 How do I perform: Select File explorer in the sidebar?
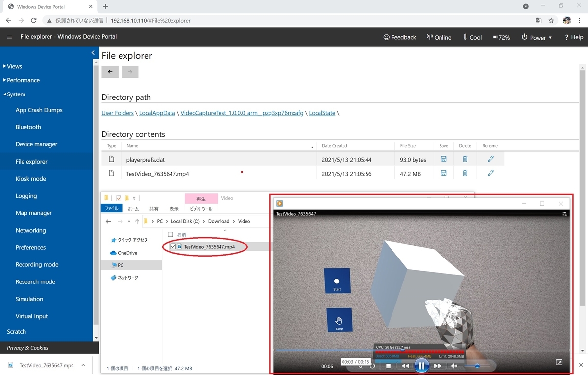coord(31,162)
